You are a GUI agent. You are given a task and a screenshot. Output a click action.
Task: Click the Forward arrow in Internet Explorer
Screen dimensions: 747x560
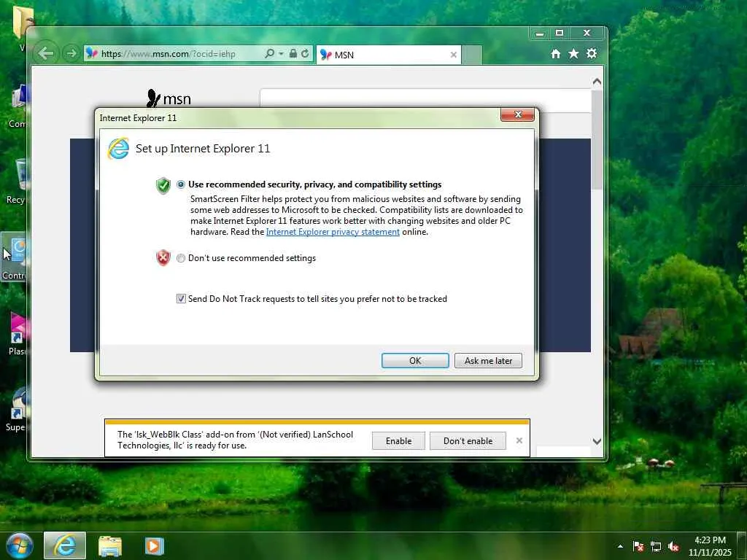[71, 53]
